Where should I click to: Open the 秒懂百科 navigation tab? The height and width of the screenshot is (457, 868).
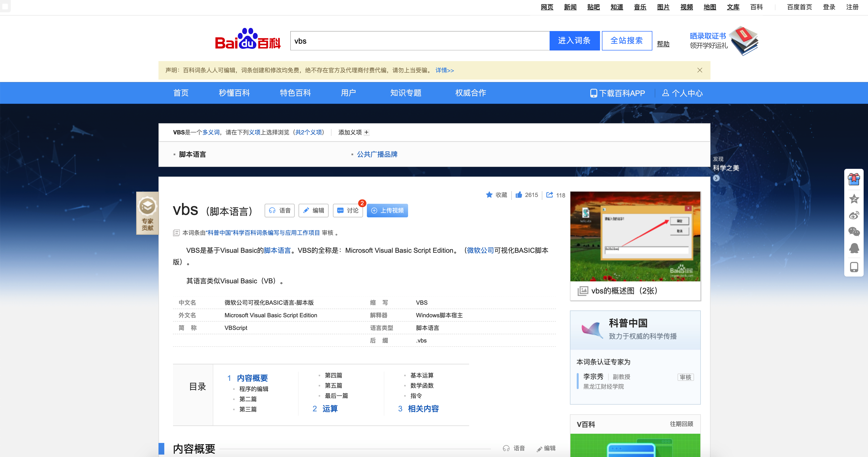tap(234, 93)
